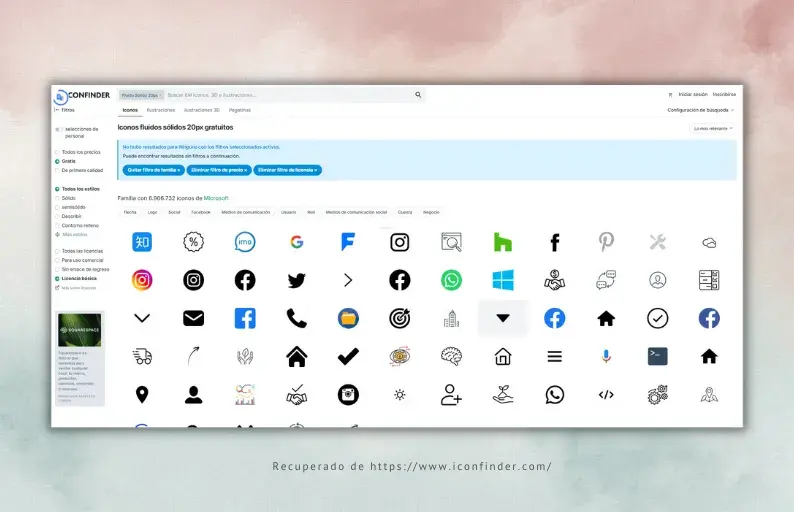Select the Todos los precios option
The height and width of the screenshot is (512, 794).
(x=77, y=152)
